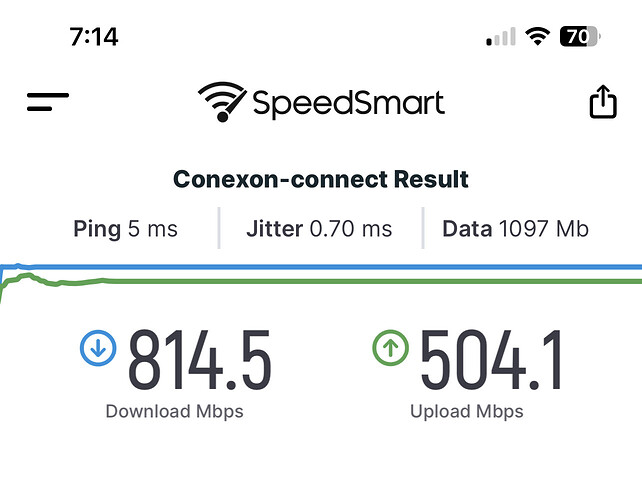Viewport: 642px width, 500px height.
Task: Tap the Wi-Fi status icon
Action: (538, 36)
